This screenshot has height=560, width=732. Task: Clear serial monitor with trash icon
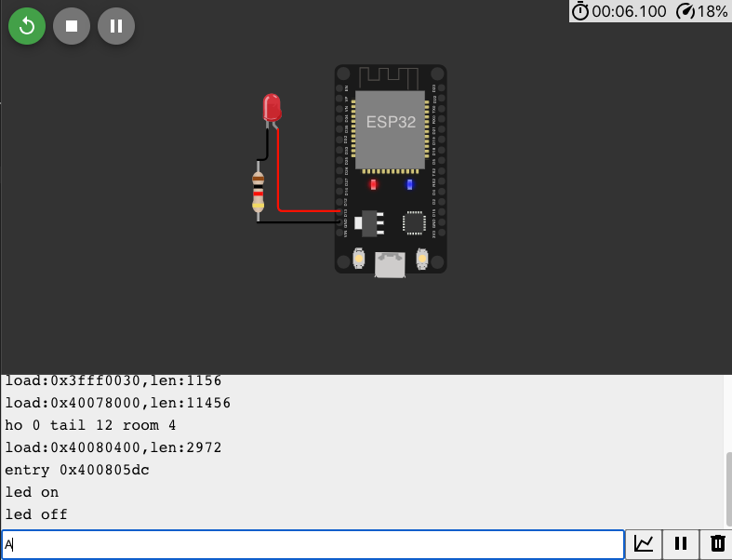coord(717,543)
